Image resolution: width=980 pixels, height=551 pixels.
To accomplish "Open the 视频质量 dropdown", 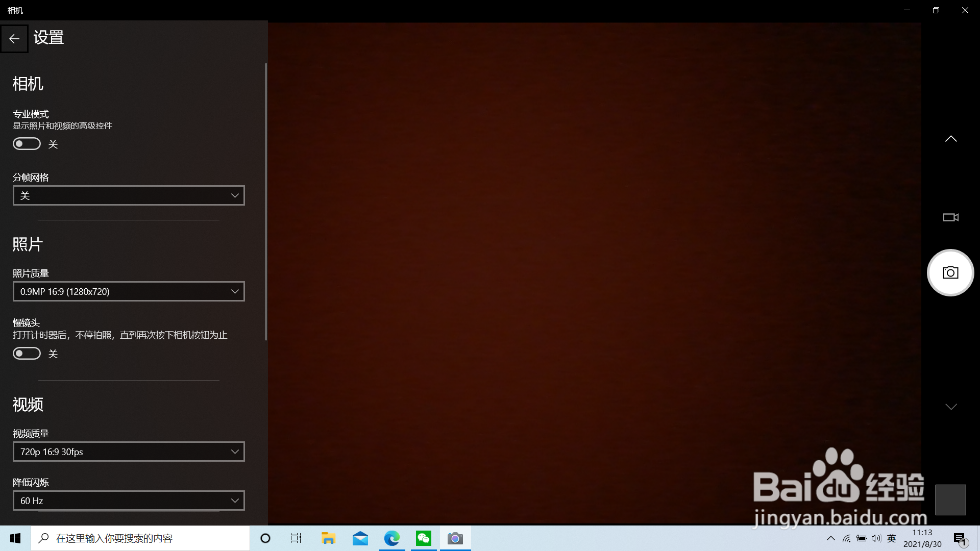I will pyautogui.click(x=129, y=452).
